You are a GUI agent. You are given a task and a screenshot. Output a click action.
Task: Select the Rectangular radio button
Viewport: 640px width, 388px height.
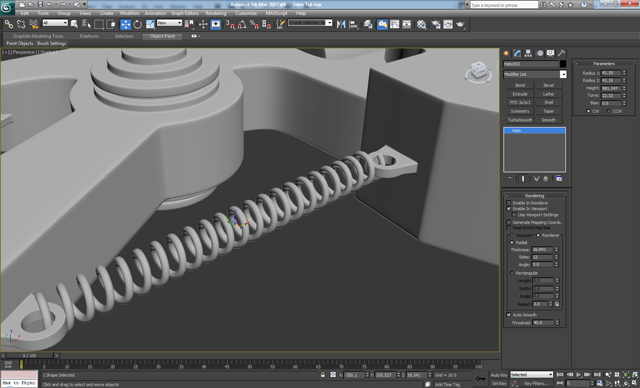[x=512, y=273]
